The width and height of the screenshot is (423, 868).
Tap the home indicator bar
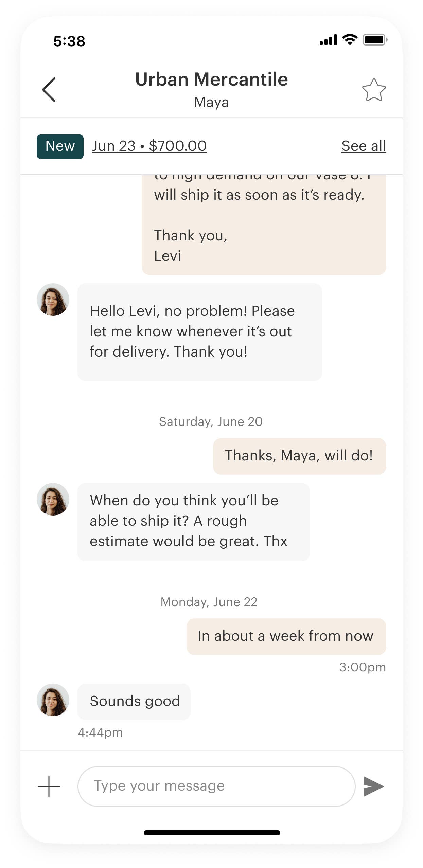[x=212, y=832]
